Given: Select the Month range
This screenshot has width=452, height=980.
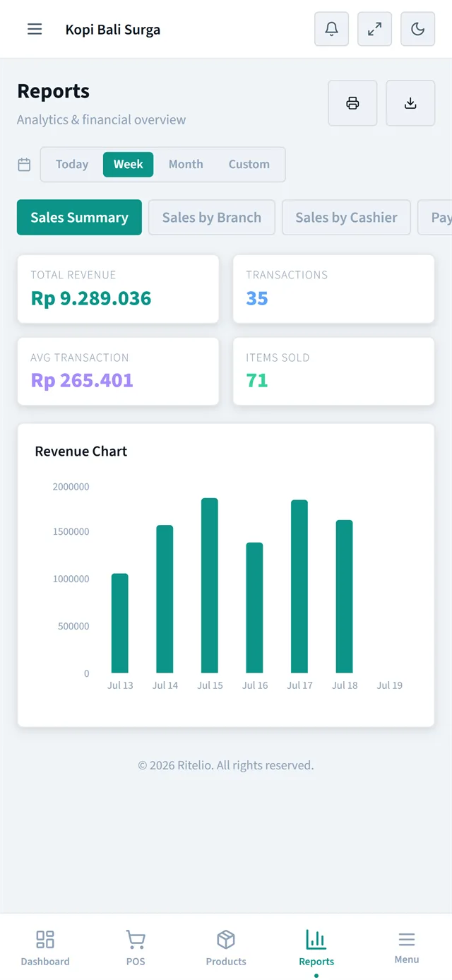Looking at the screenshot, I should click(186, 164).
